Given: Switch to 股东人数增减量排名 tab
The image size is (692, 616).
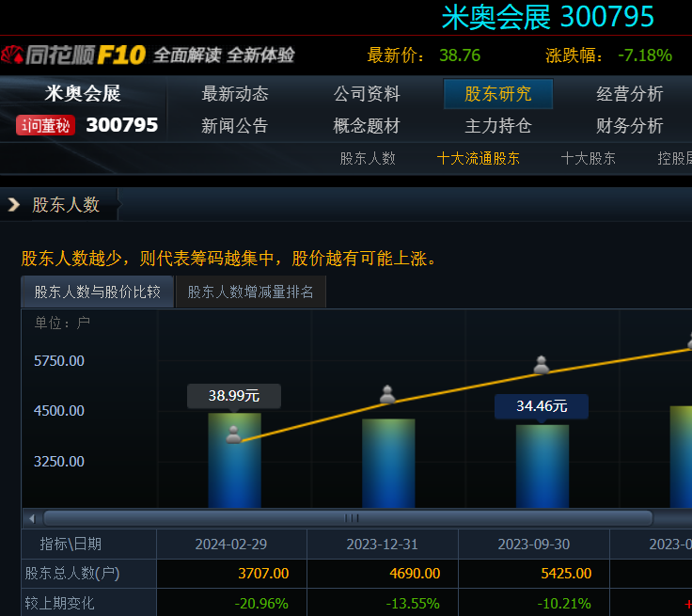Looking at the screenshot, I should click(x=251, y=292).
